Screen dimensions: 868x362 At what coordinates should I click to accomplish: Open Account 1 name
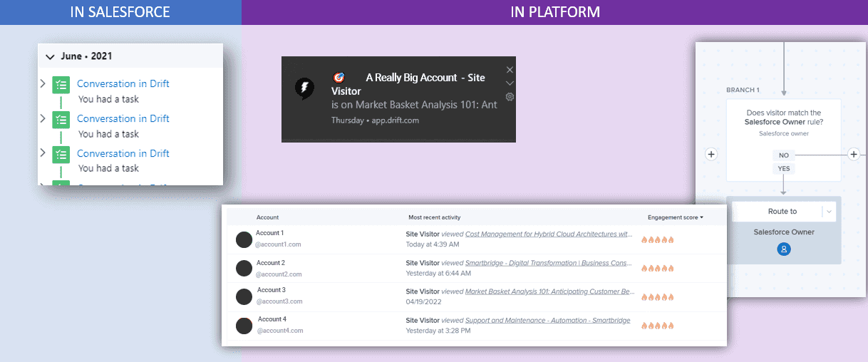[269, 233]
